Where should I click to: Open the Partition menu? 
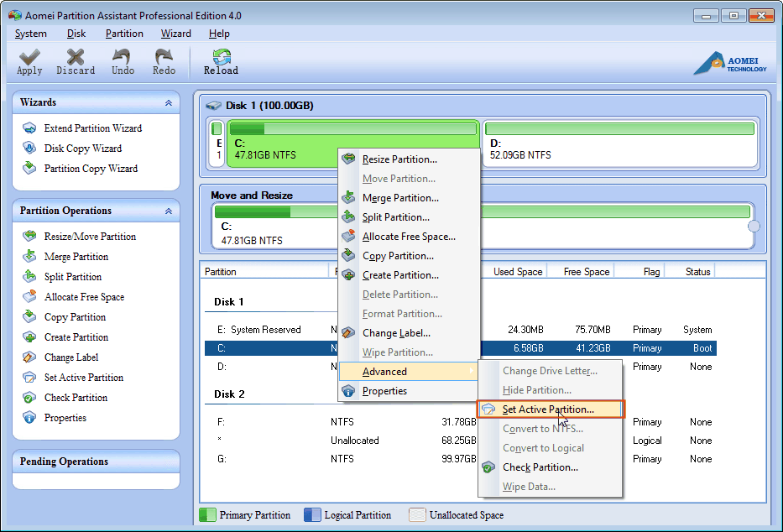point(124,34)
